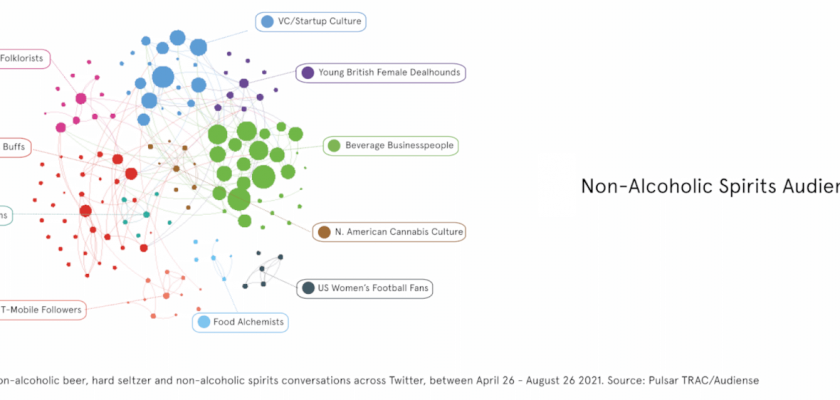Screen dimensions: 840x400
Task: Select the VC/Startup Culture label
Action: click(320, 21)
